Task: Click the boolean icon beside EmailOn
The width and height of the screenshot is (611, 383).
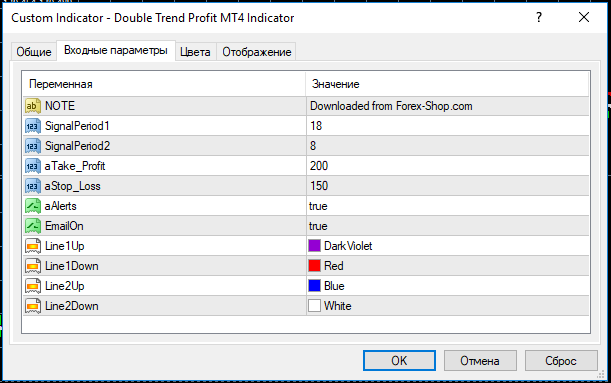Action: click(33, 226)
